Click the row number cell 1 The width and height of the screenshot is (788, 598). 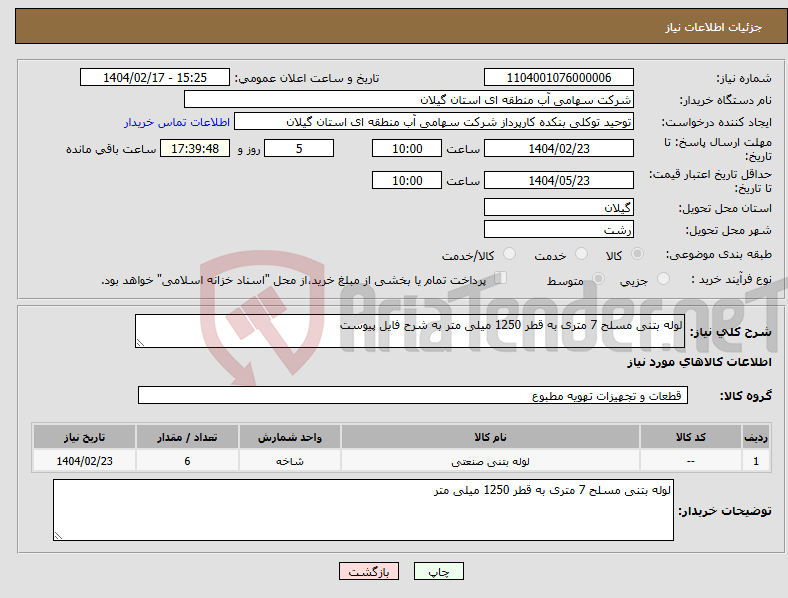click(x=756, y=460)
